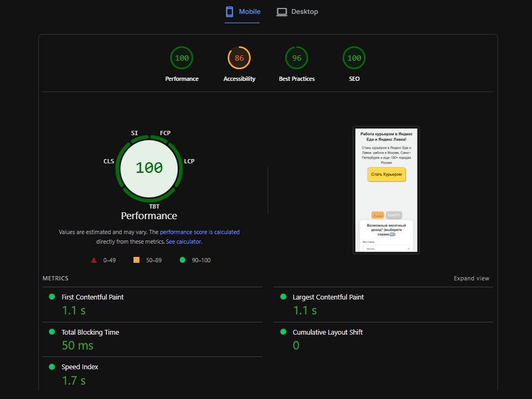Click the mobile phone icon
Screen dimensions: 532x399
229,12
